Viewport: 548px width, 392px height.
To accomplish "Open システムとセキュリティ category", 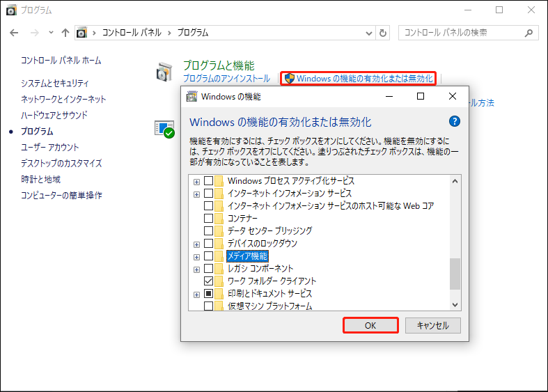I will (54, 83).
